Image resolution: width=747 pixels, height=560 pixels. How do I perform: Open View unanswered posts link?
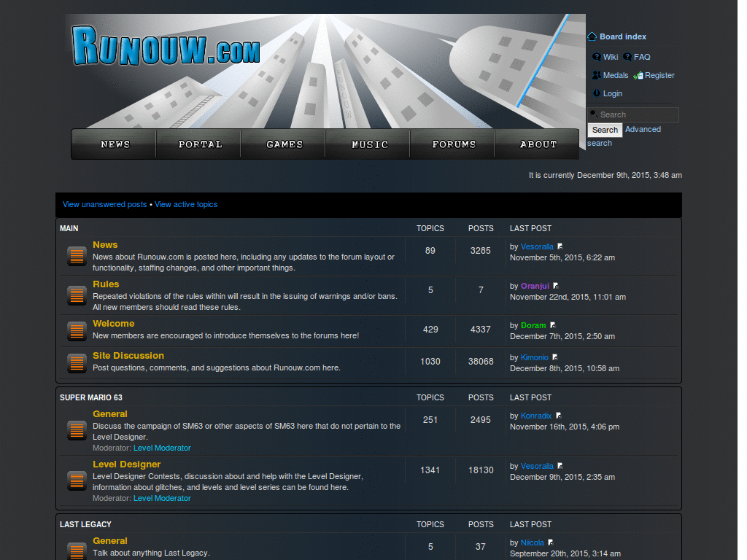tap(104, 205)
